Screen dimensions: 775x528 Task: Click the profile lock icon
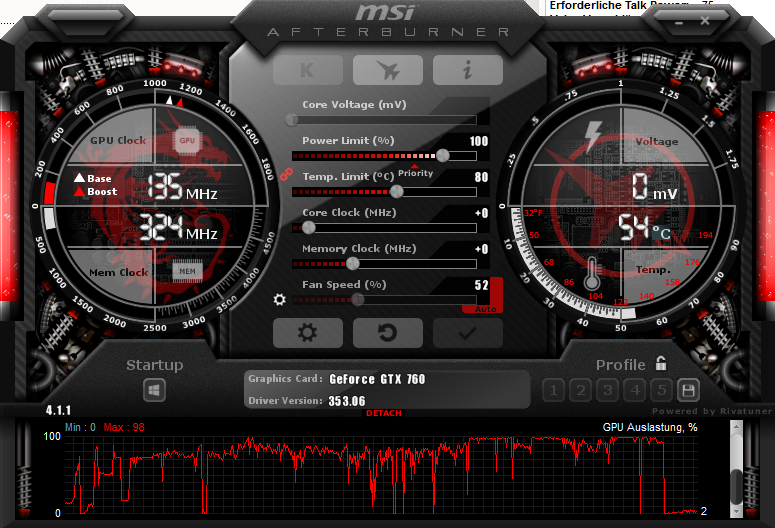tap(661, 363)
